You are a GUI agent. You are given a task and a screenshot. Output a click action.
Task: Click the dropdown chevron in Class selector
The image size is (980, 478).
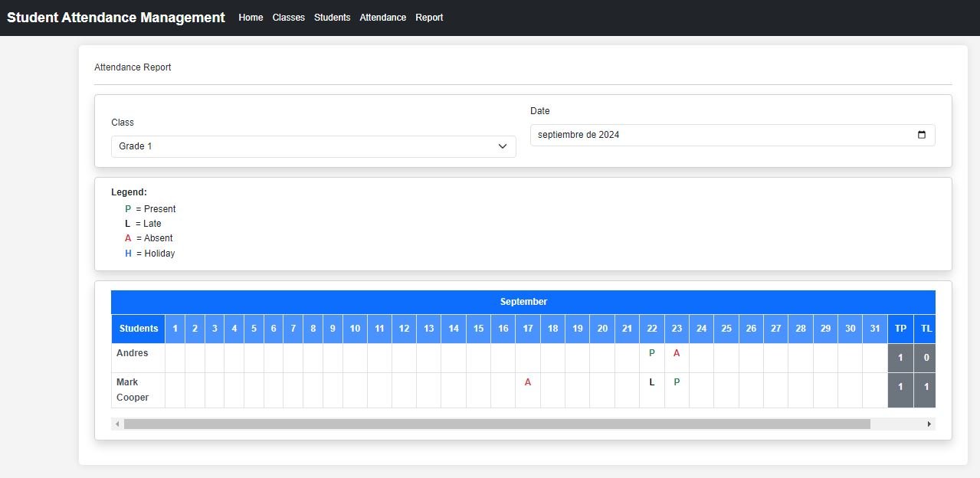[x=503, y=146]
